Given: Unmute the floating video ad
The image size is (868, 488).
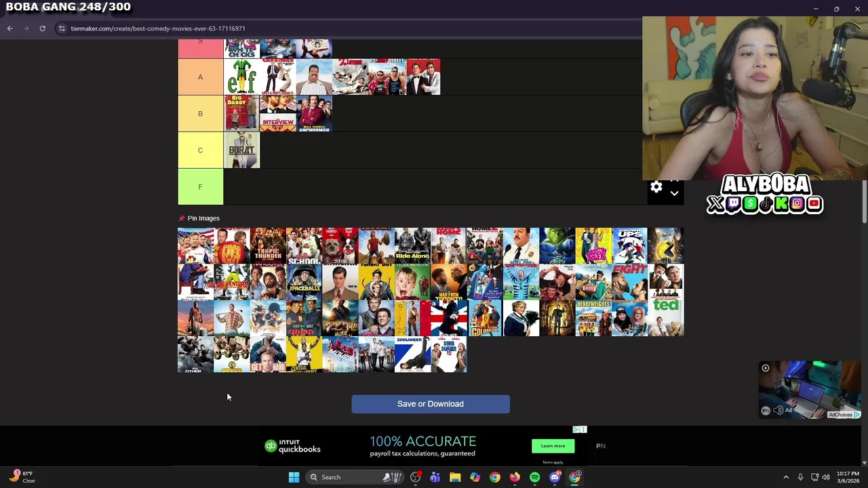Looking at the screenshot, I should pyautogui.click(x=778, y=410).
